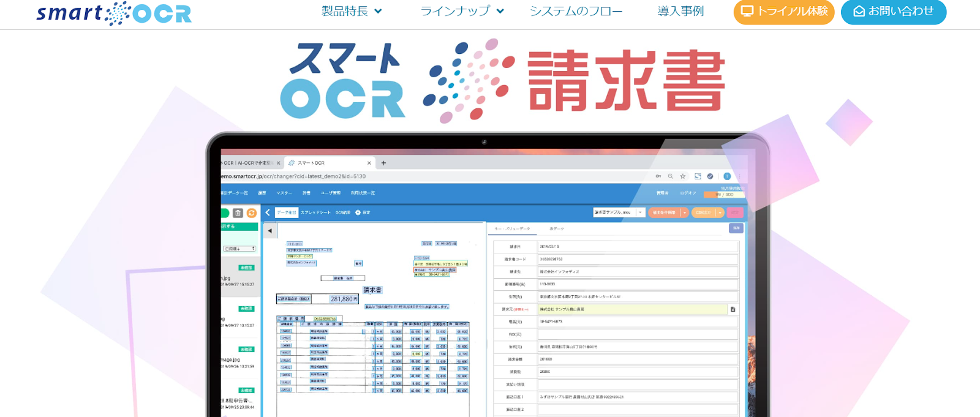Click the round dark-blue extension icon
This screenshot has height=417, width=980.
tap(710, 176)
